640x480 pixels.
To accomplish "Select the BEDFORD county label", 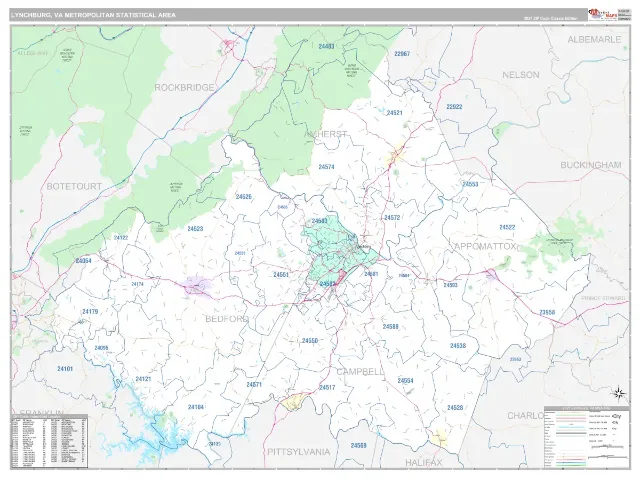I will pos(227,319).
